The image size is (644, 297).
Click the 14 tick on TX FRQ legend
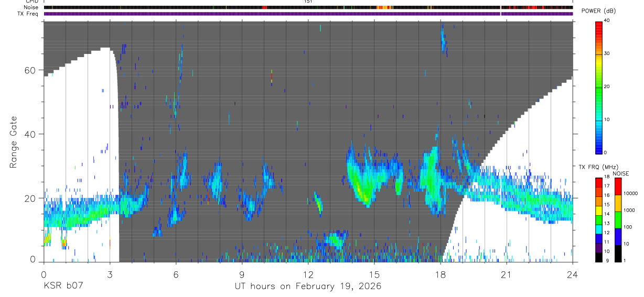(x=607, y=214)
